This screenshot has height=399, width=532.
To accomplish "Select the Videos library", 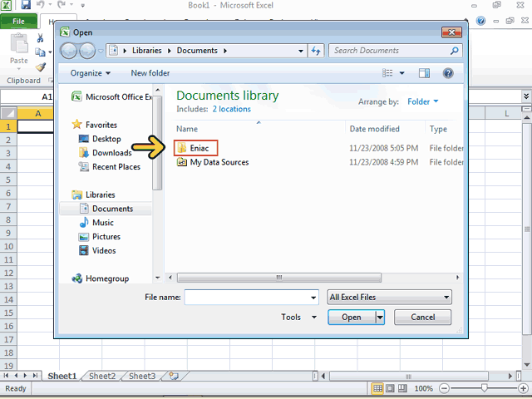I will 97,250.
